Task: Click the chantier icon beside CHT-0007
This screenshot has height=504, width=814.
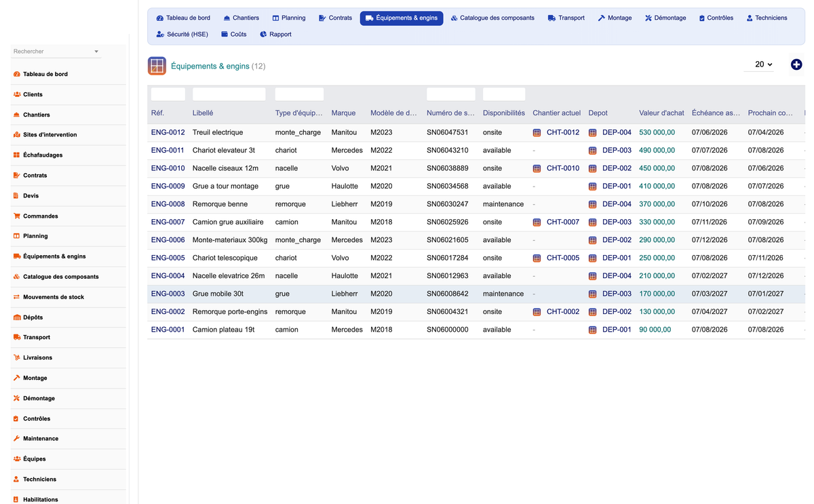Action: point(537,222)
